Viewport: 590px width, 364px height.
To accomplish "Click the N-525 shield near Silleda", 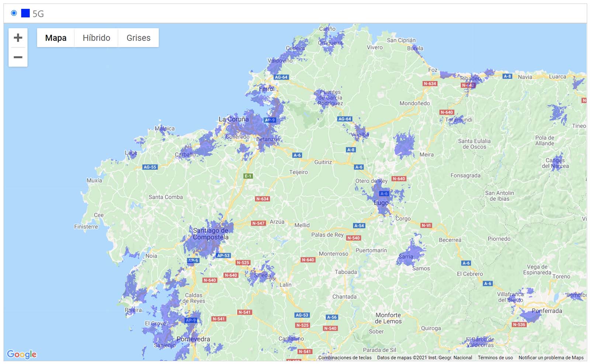I will (243, 263).
